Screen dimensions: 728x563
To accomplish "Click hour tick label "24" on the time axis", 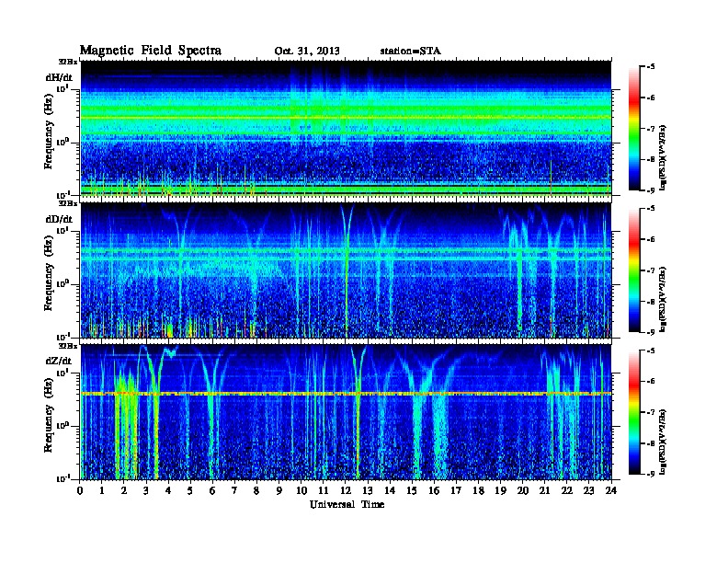I will coord(611,491).
